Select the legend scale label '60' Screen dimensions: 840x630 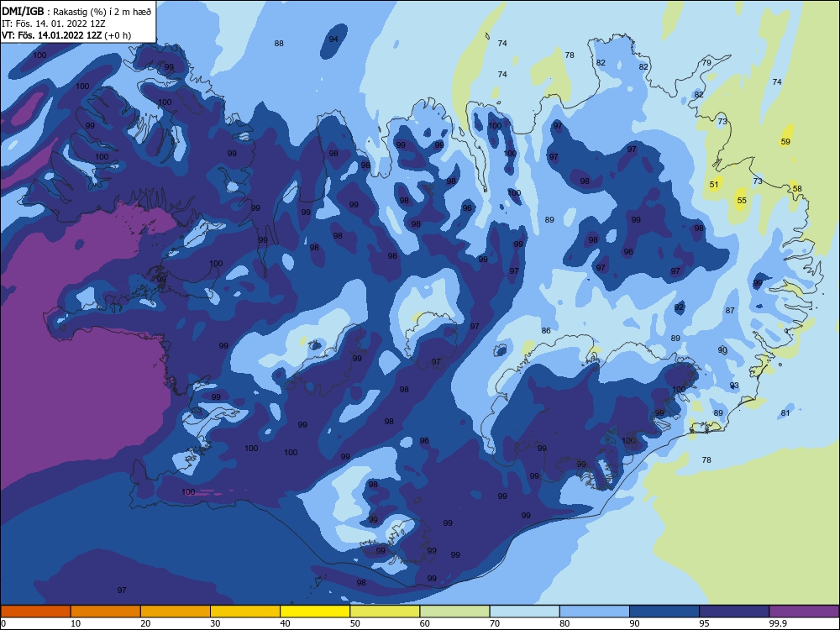(425, 623)
